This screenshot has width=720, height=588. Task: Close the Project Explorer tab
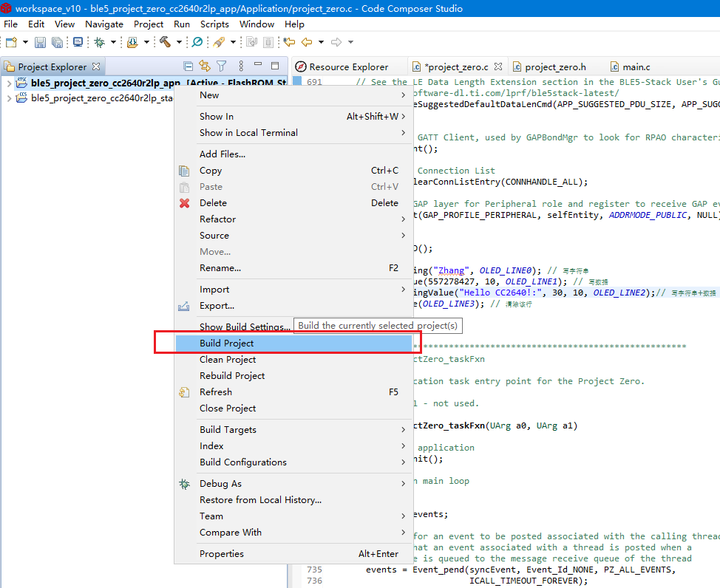point(96,66)
